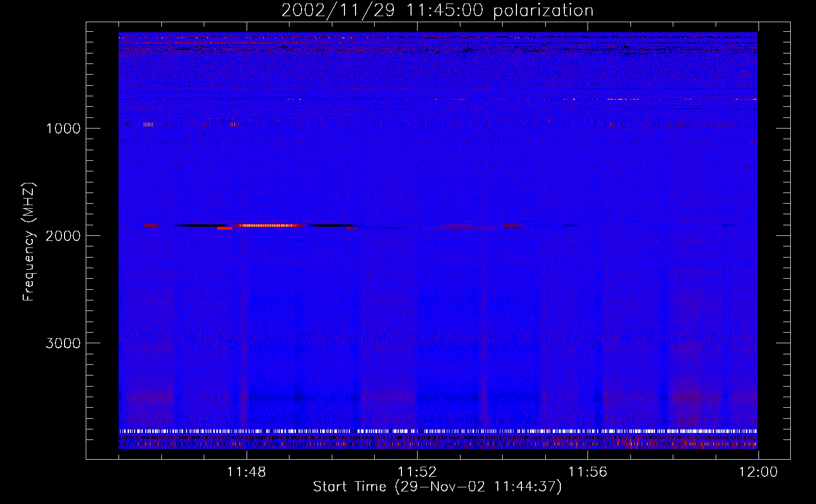Image resolution: width=816 pixels, height=504 pixels.
Task: Click the '11:48' time axis label
Action: [246, 472]
